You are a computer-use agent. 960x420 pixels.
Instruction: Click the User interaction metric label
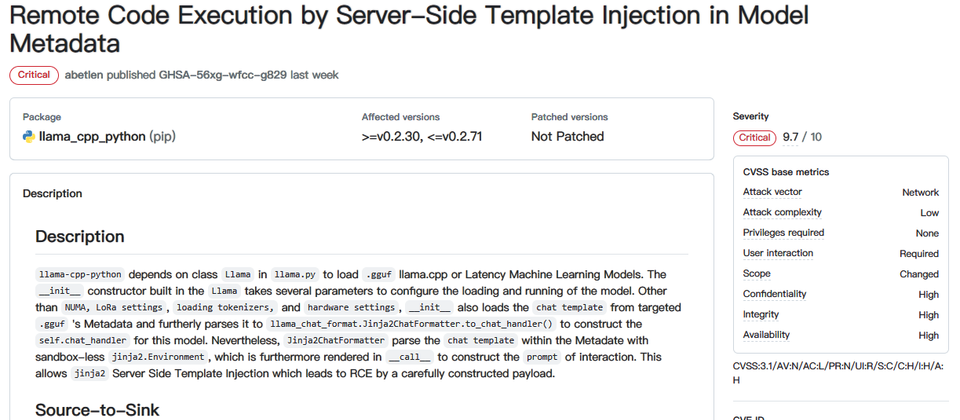click(x=778, y=253)
